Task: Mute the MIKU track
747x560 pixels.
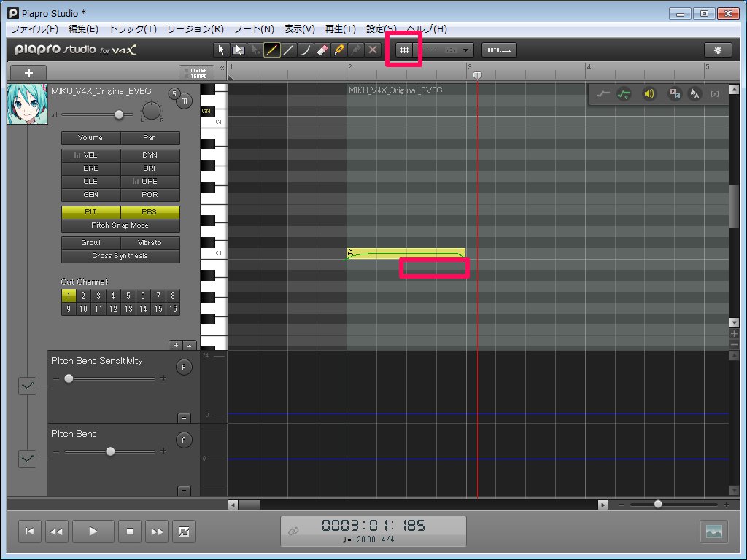Action: click(185, 99)
